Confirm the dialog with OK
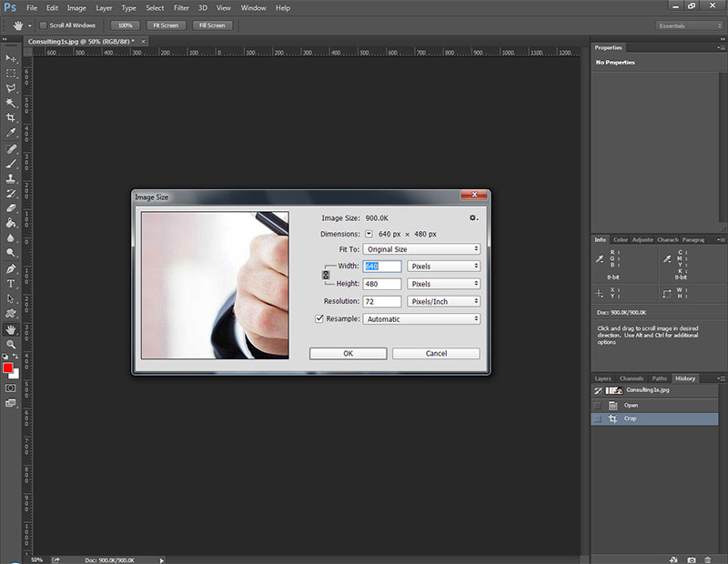Viewport: 728px width, 564px height. [x=349, y=353]
